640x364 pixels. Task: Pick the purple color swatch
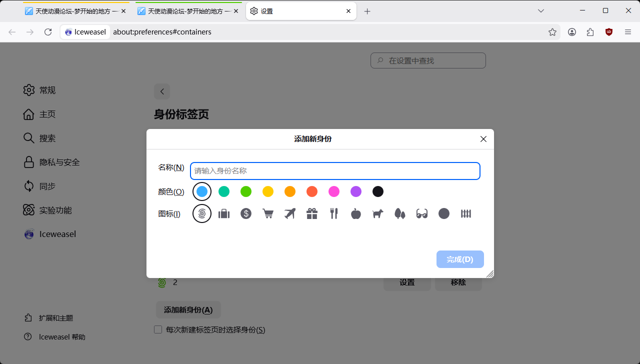(356, 191)
